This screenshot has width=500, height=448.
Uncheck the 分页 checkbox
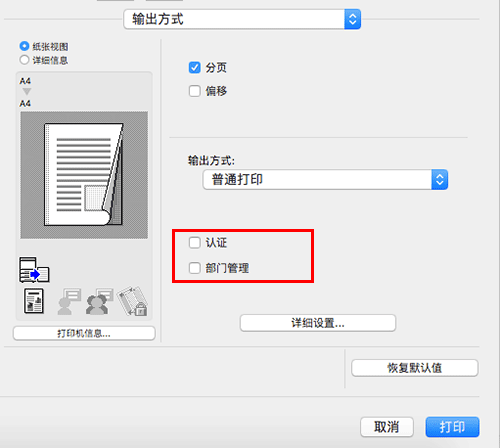click(195, 68)
